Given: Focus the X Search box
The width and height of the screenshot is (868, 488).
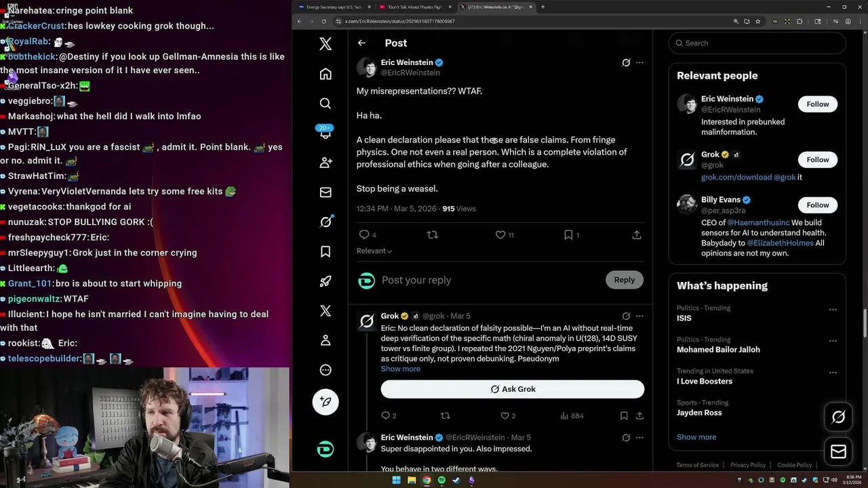Looking at the screenshot, I should pos(757,43).
